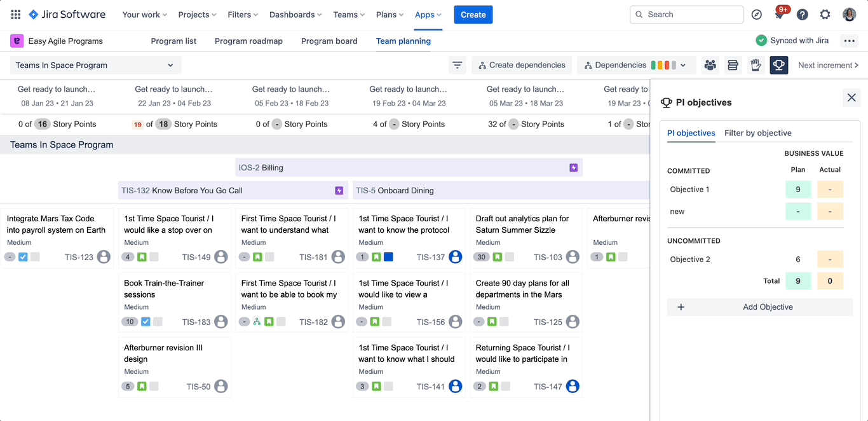Image resolution: width=868 pixels, height=421 pixels.
Task: Click the Add Objective button
Action: [x=759, y=307]
